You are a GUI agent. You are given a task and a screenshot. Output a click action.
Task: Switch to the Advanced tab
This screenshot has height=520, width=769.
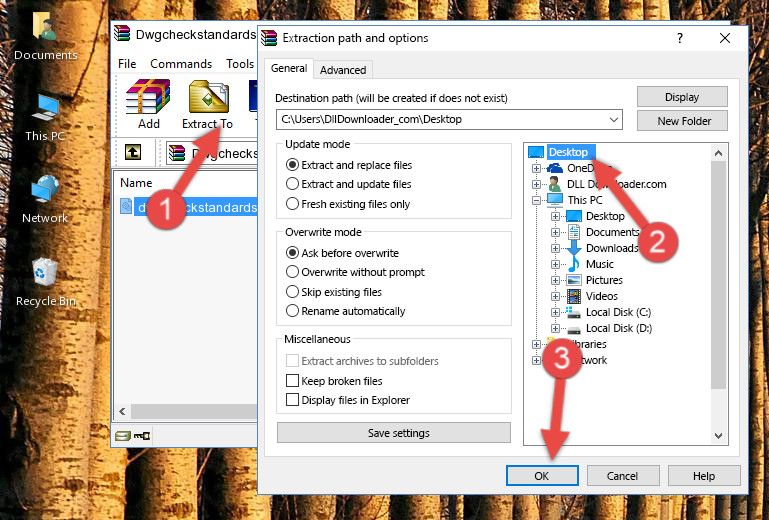coord(343,70)
